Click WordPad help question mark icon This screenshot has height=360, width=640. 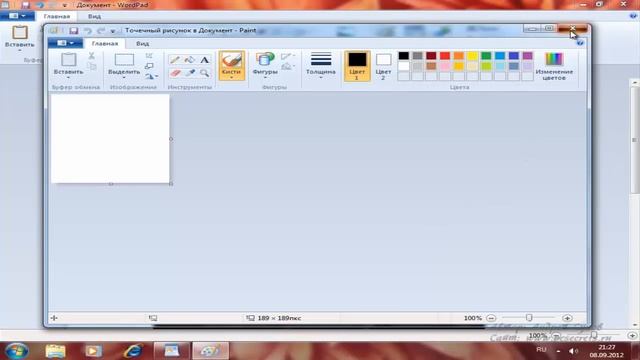click(x=633, y=16)
